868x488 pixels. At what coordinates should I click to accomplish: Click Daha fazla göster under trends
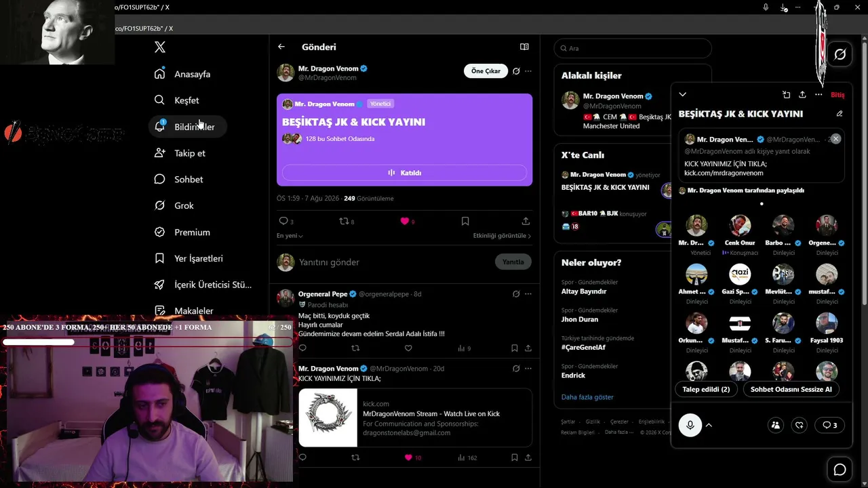pos(587,397)
